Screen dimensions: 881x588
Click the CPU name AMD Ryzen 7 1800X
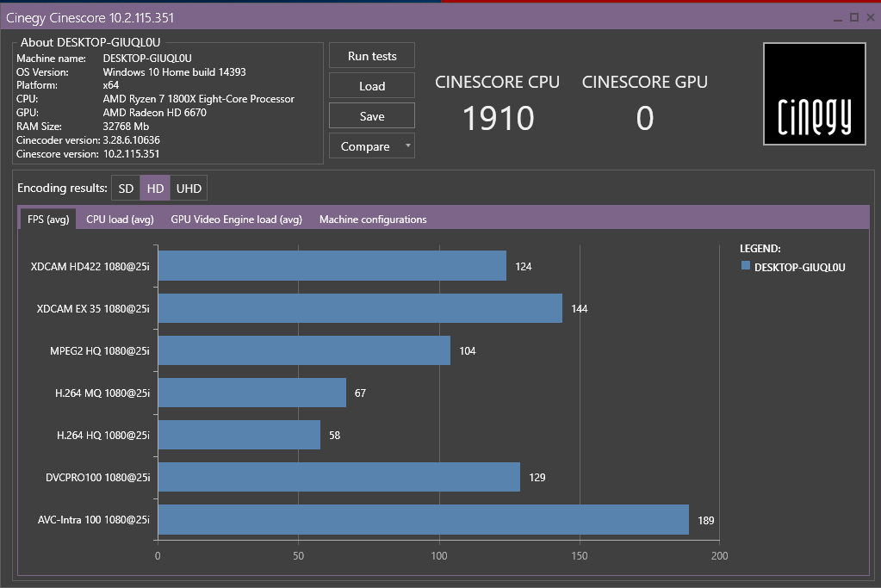[x=198, y=99]
